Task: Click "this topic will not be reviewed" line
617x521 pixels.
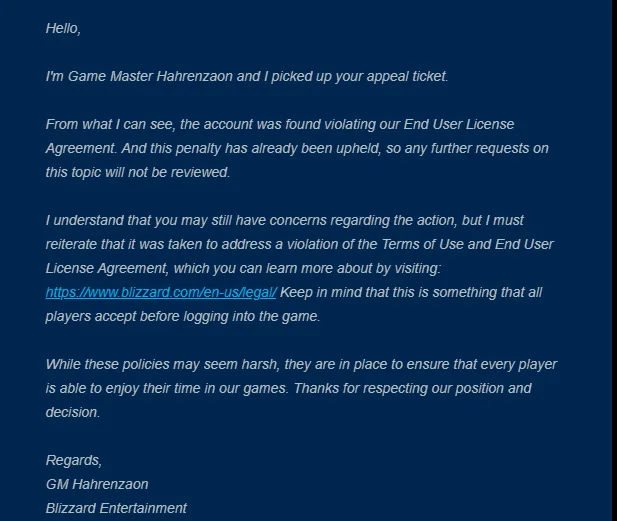Action: click(138, 172)
